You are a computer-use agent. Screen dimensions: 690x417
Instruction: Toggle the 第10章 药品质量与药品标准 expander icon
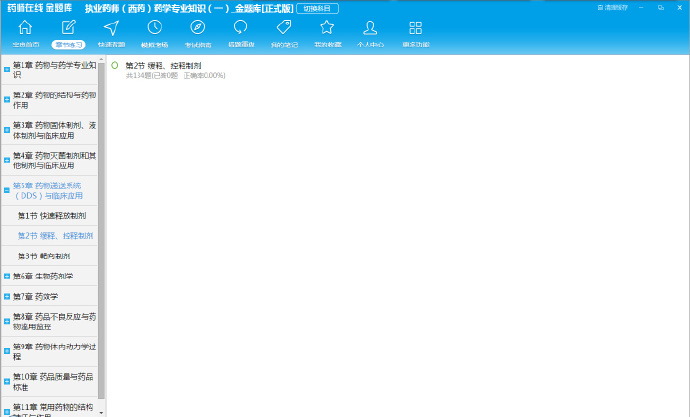tap(7, 381)
